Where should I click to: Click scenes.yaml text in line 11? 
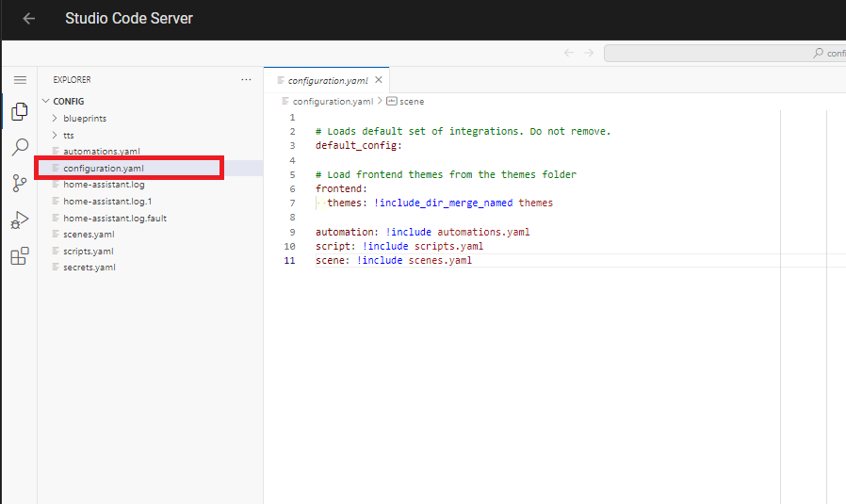tap(440, 260)
